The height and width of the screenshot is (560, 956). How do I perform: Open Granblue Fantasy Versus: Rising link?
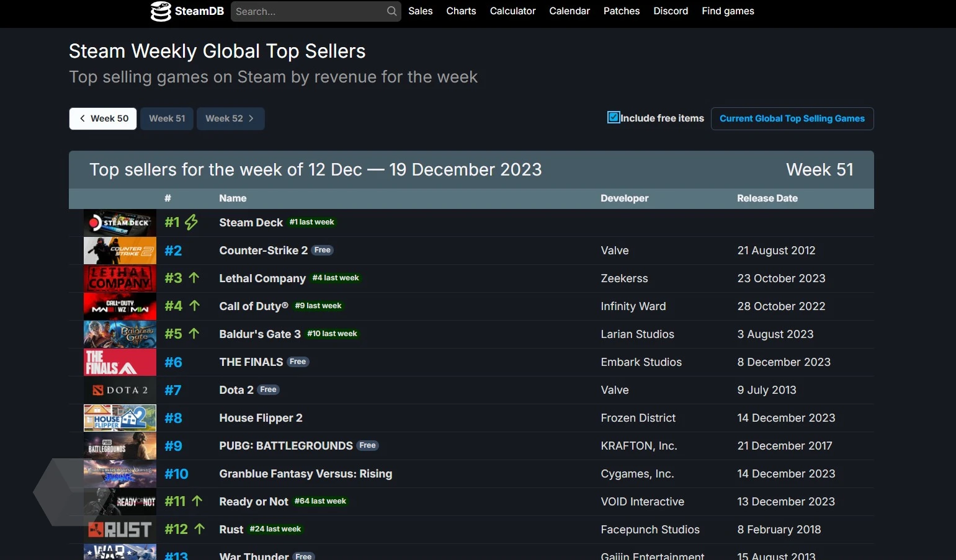pos(306,474)
